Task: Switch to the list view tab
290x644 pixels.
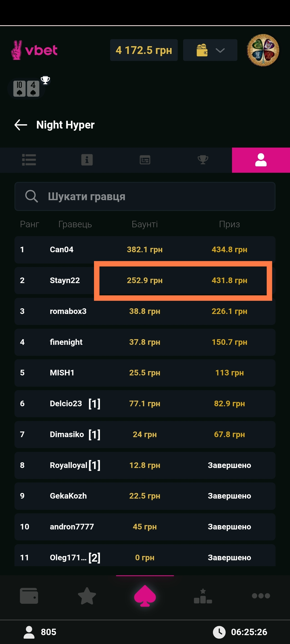Action: 29,160
